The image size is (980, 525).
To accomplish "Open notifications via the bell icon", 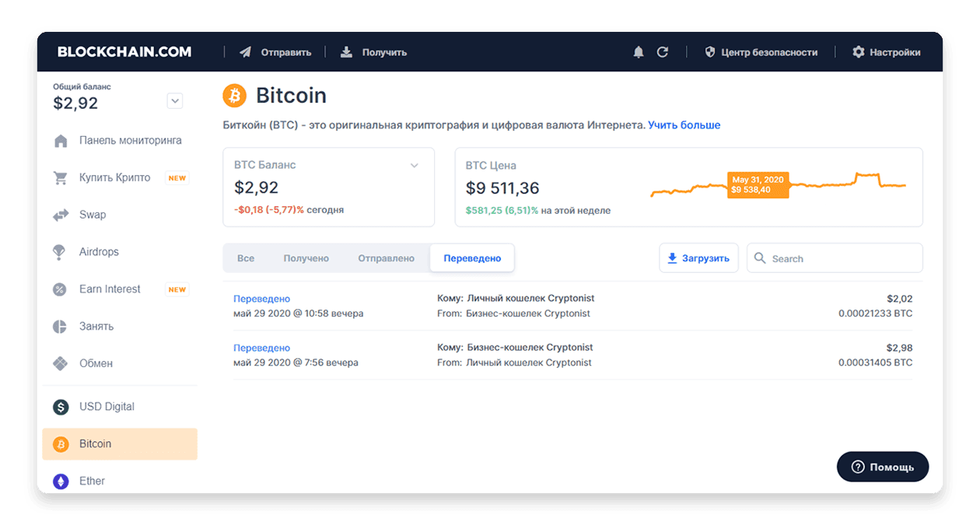I will (639, 52).
